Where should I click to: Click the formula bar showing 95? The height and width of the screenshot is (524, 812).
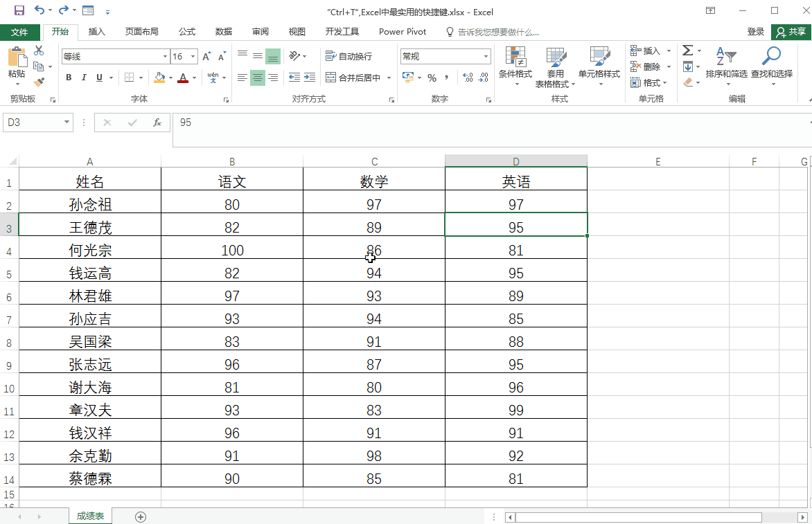(492, 130)
